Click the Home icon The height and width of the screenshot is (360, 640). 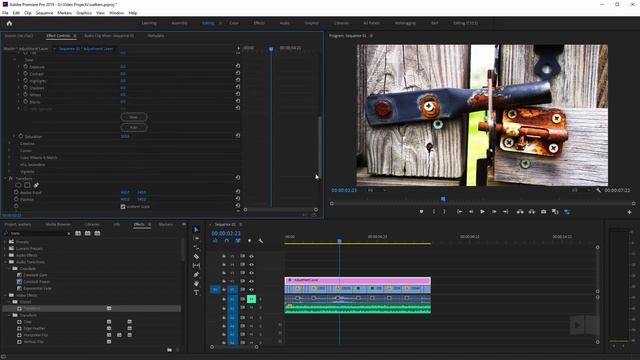pyautogui.click(x=9, y=23)
